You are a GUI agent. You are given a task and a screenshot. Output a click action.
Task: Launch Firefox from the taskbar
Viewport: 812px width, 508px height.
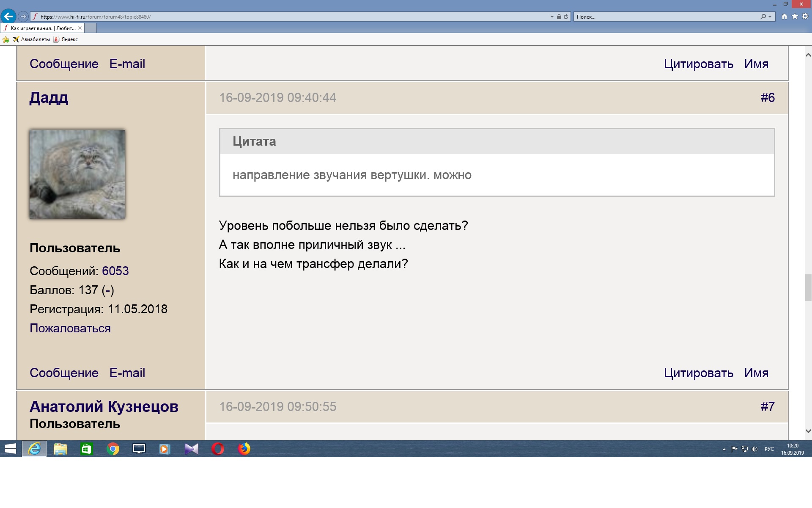point(244,449)
